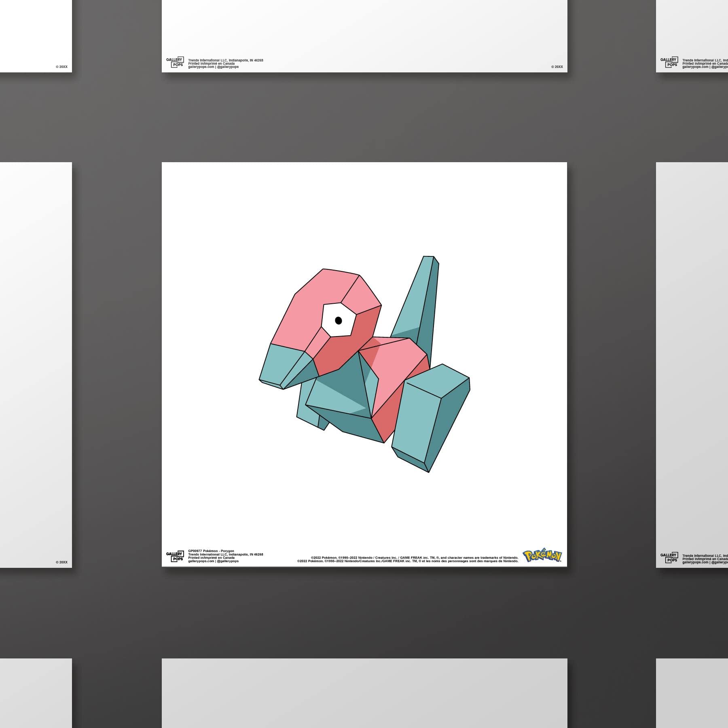Click '© 20XX' on top center poster
Viewport: 728px width, 728px height.
click(557, 67)
